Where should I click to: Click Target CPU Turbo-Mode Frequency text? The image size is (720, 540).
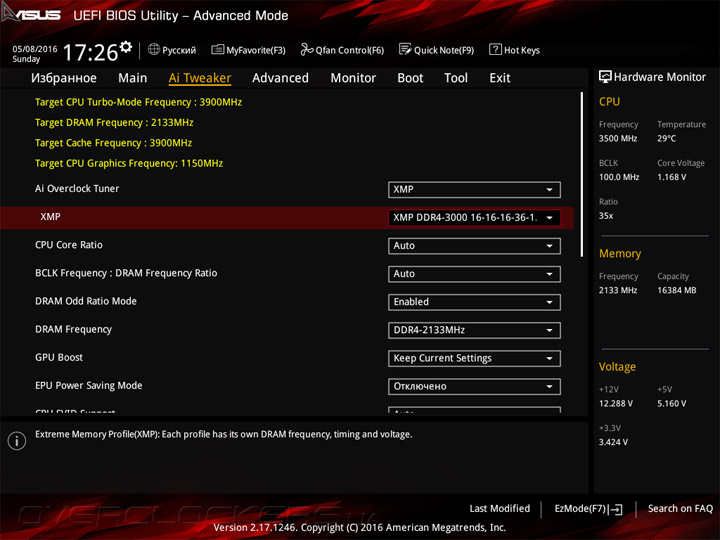point(138,102)
